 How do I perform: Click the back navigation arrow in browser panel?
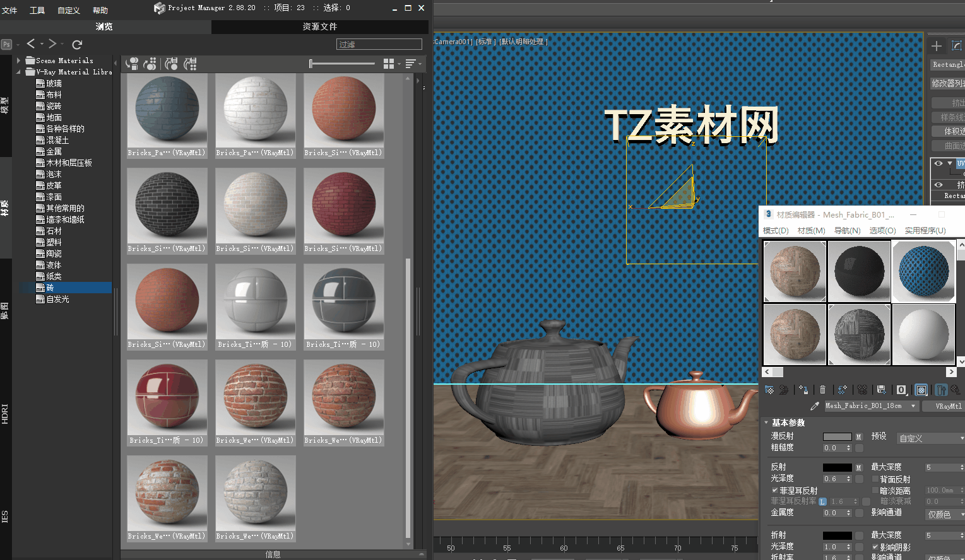pyautogui.click(x=30, y=44)
